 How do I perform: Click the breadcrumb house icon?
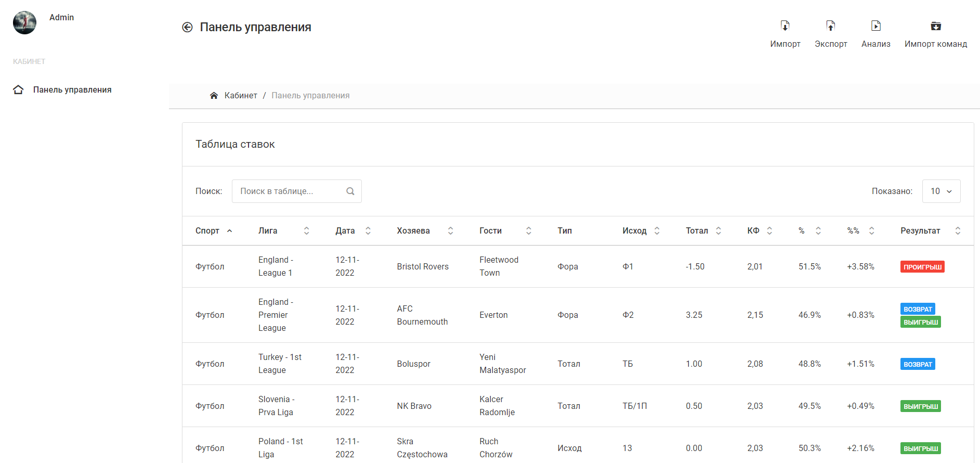point(214,95)
